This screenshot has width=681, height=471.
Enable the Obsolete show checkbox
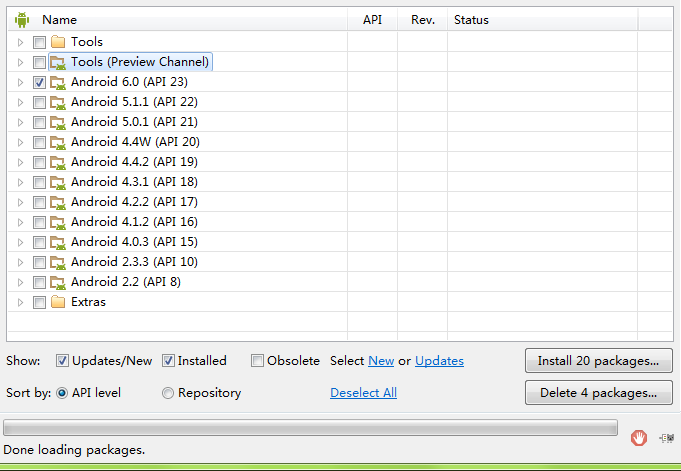(x=257, y=361)
